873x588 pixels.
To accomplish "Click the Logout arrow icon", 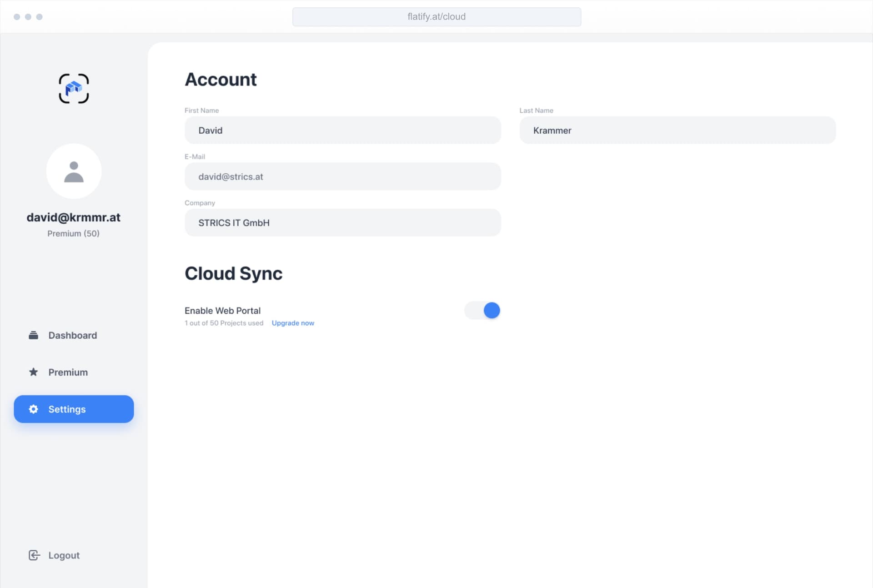I will point(34,555).
